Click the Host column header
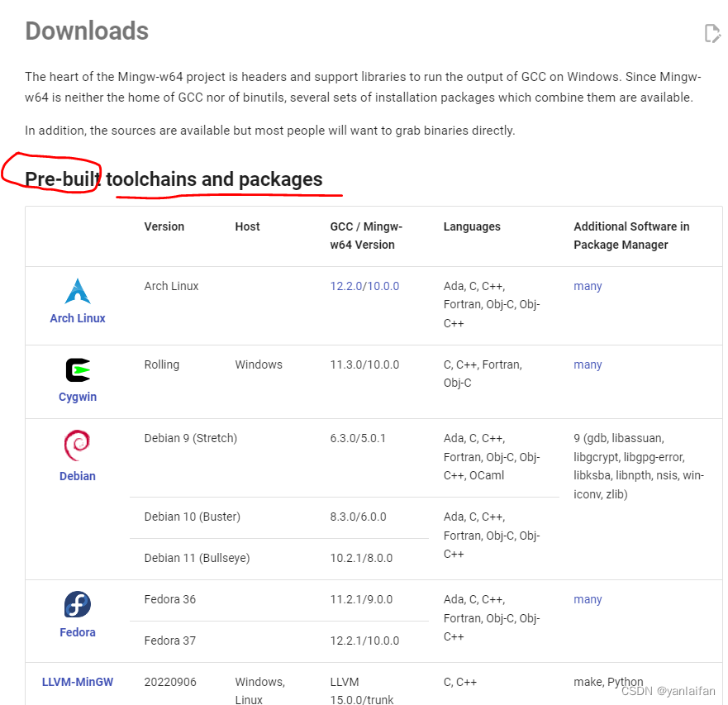The width and height of the screenshot is (728, 705). pyautogui.click(x=247, y=226)
